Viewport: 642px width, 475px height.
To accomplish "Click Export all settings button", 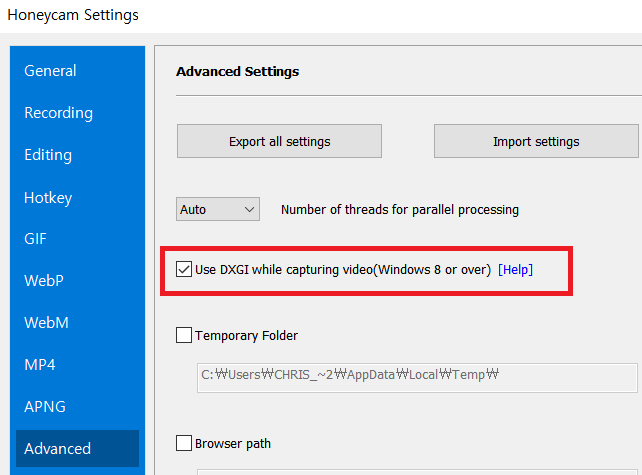I will 279,141.
